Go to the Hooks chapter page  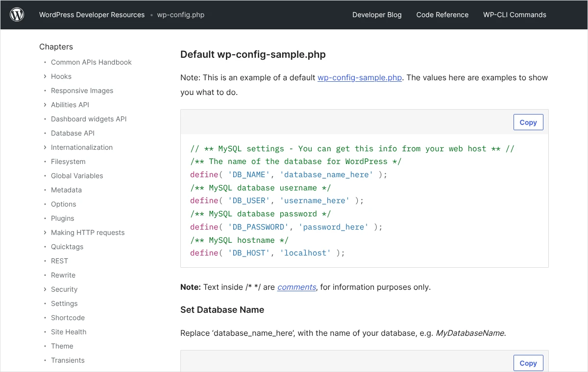tap(61, 76)
